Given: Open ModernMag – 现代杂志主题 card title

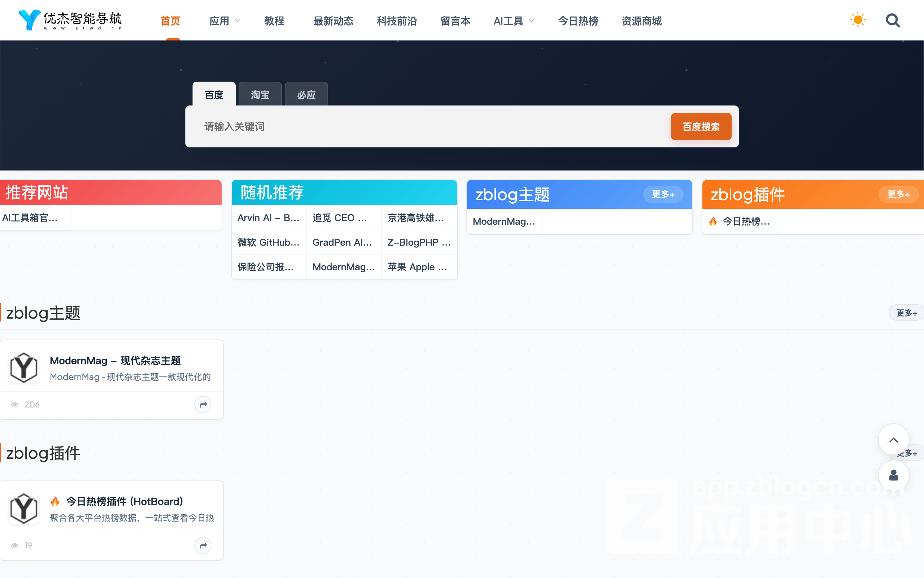Looking at the screenshot, I should [115, 361].
